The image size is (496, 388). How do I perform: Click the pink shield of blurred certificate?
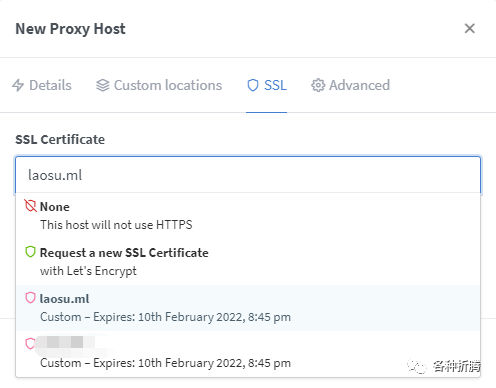tap(30, 344)
